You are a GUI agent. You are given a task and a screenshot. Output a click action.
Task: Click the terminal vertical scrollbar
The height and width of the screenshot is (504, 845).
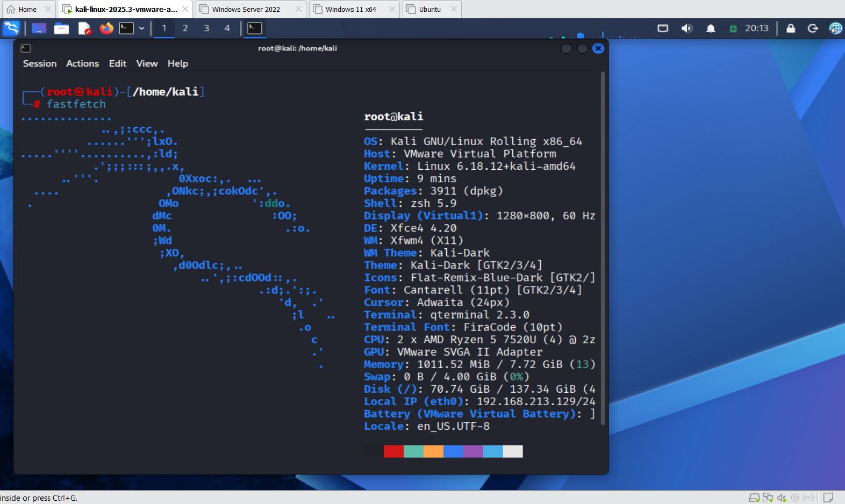coord(603,248)
